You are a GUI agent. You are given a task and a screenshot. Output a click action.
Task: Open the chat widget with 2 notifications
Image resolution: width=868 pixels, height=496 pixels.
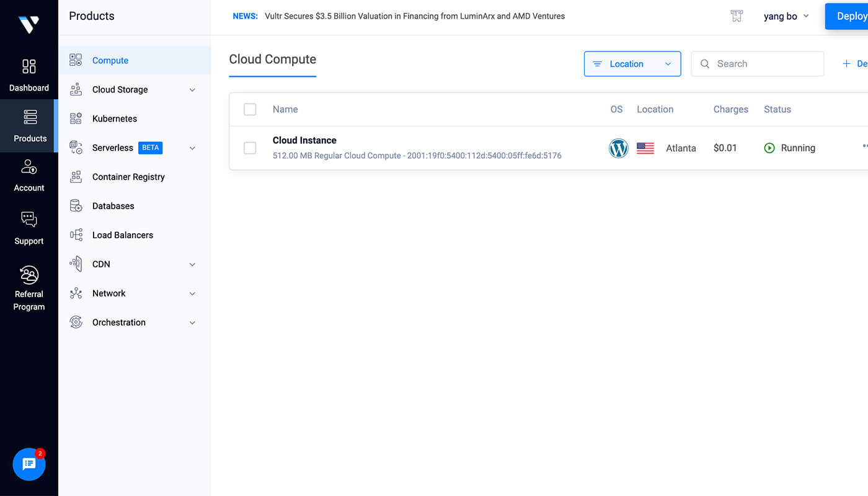(29, 464)
